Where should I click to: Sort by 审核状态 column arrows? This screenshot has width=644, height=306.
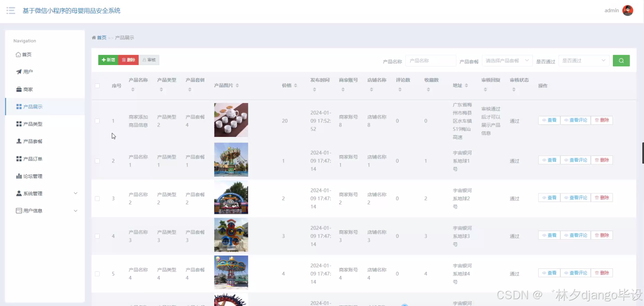point(514,90)
